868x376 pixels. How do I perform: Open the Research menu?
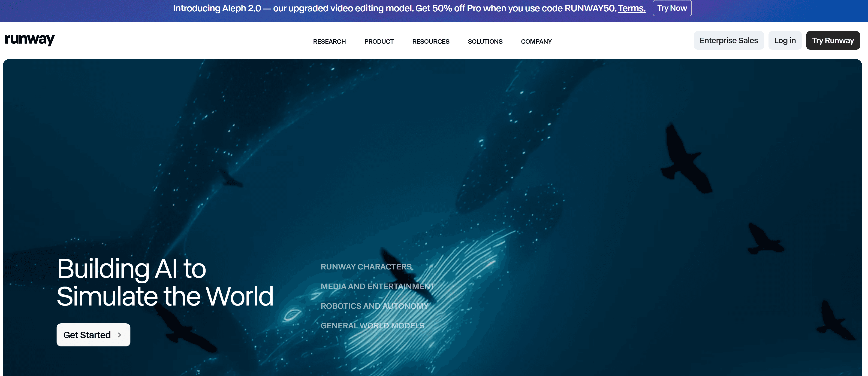pos(329,41)
